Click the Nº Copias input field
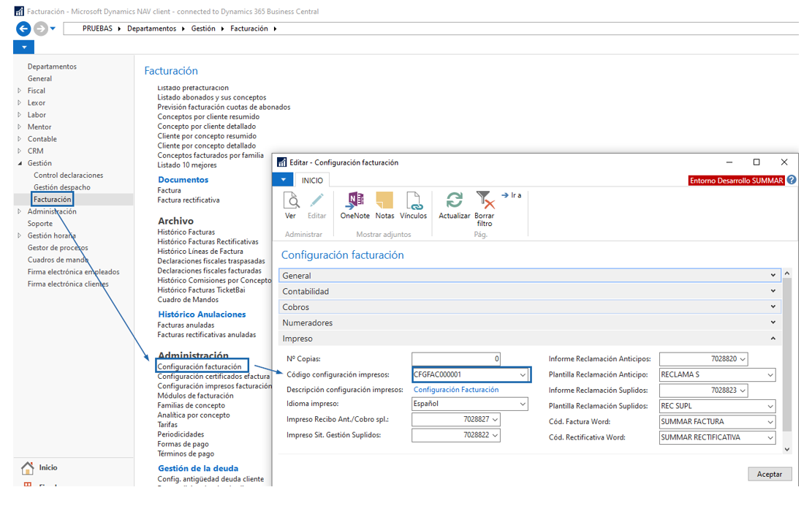This screenshot has width=812, height=509. (x=456, y=359)
